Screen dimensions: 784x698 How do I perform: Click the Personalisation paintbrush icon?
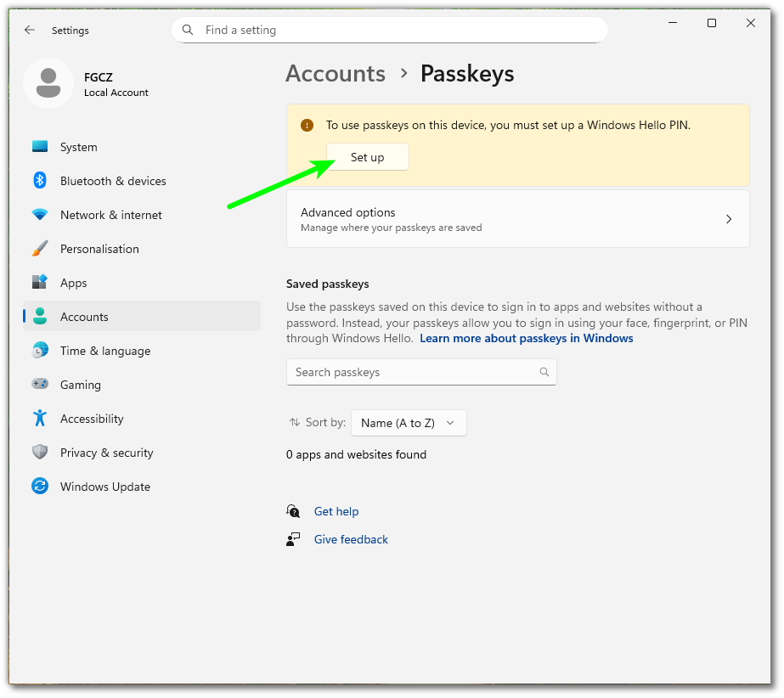click(40, 249)
